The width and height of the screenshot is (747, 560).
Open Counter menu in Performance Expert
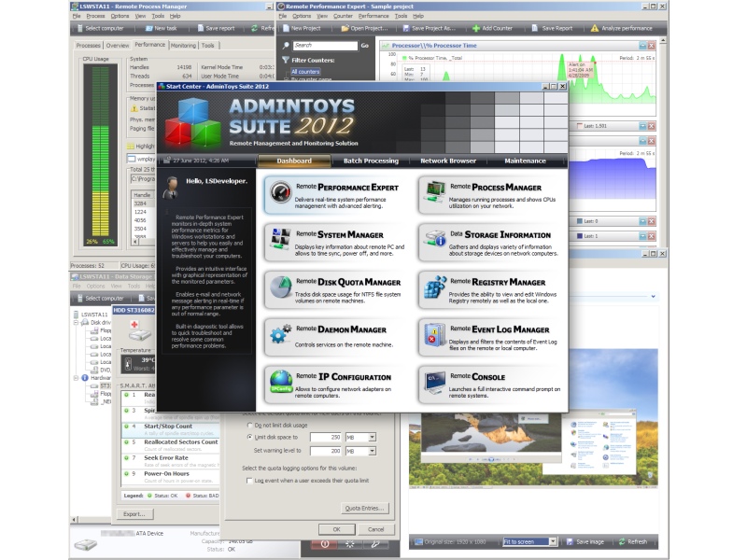[343, 16]
